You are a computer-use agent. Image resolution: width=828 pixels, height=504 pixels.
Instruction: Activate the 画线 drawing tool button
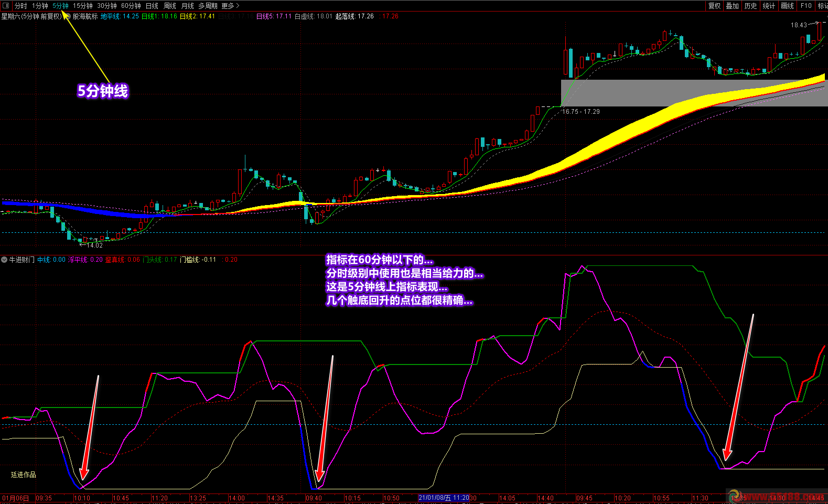tap(787, 6)
